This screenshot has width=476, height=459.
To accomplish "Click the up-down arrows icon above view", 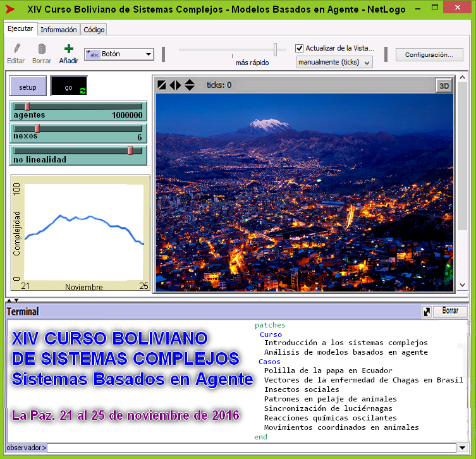I will [x=189, y=85].
